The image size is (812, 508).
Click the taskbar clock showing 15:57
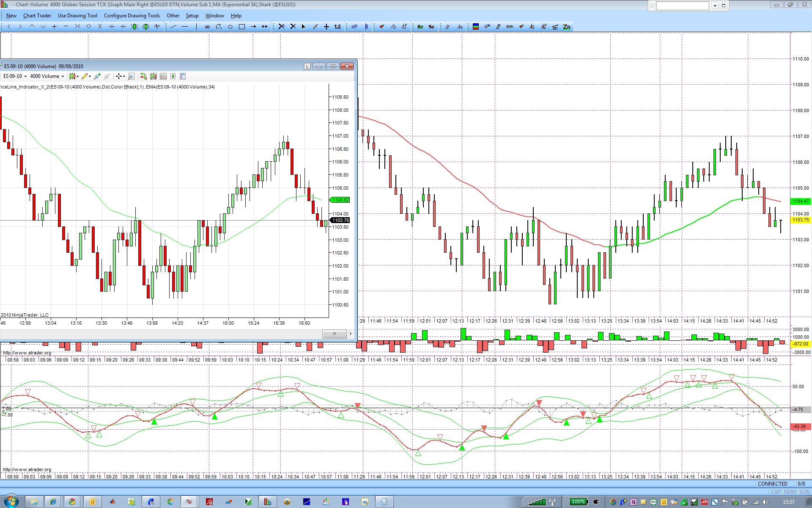(788, 502)
